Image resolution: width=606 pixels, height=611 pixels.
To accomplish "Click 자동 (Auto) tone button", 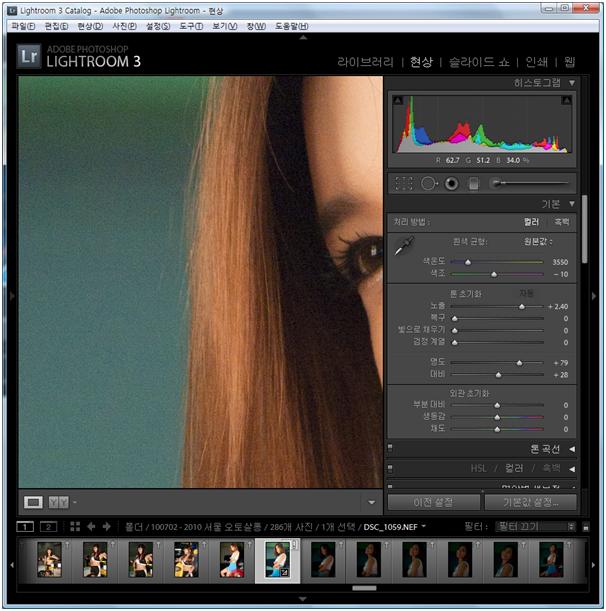I will pyautogui.click(x=526, y=293).
